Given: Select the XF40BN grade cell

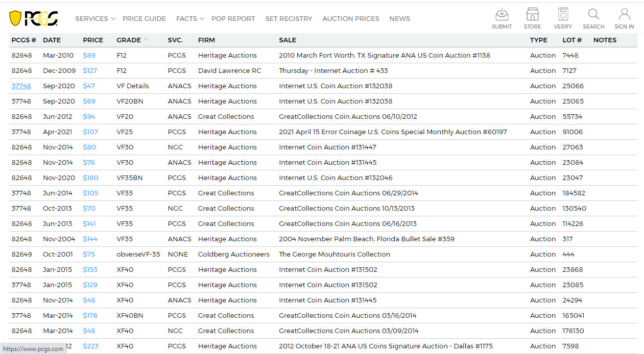Looking at the screenshot, I should click(x=130, y=315).
